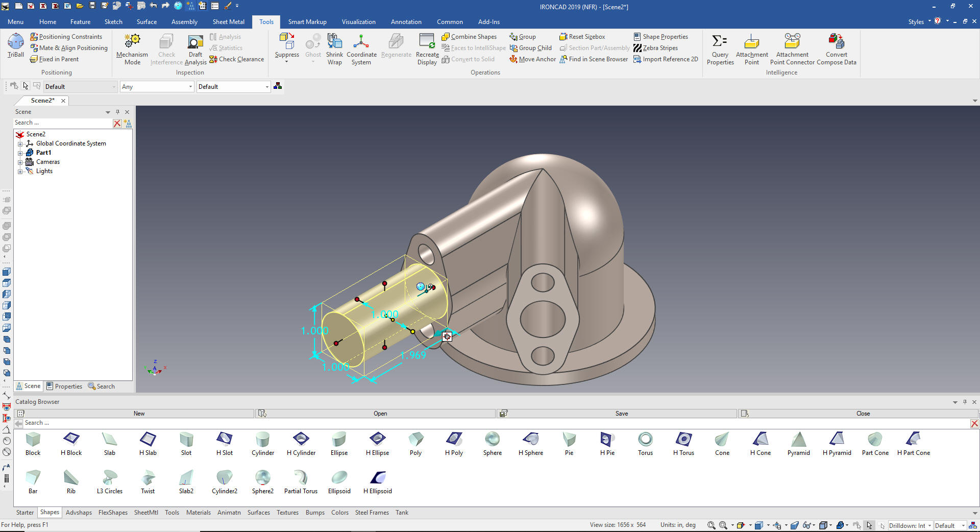Click Check Clearance
This screenshot has width=980, height=532.
click(236, 59)
